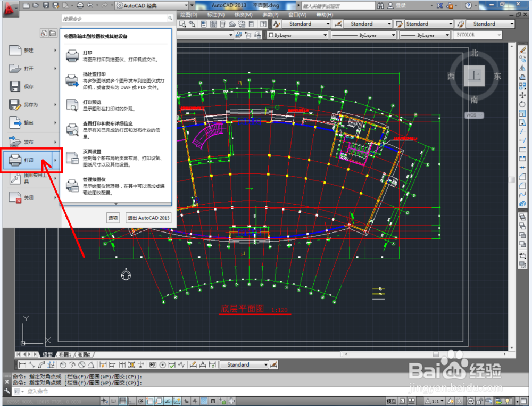Click the 搜索命令 search field

(x=118, y=19)
